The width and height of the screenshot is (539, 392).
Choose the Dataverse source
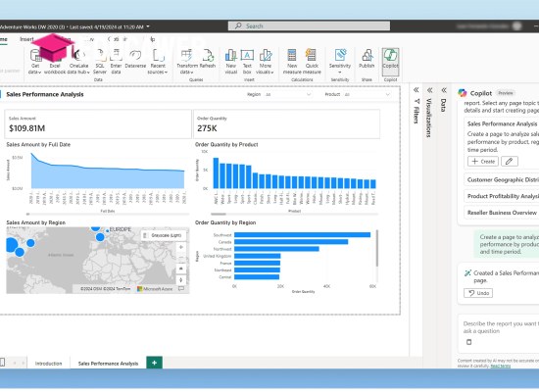135,59
